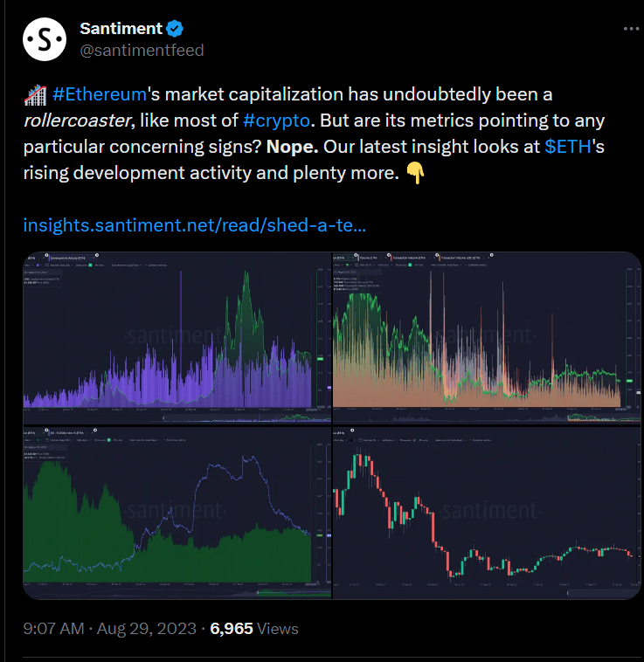The width and height of the screenshot is (644, 662).
Task: Click the 9:07 AM timestamp
Action: [x=53, y=629]
